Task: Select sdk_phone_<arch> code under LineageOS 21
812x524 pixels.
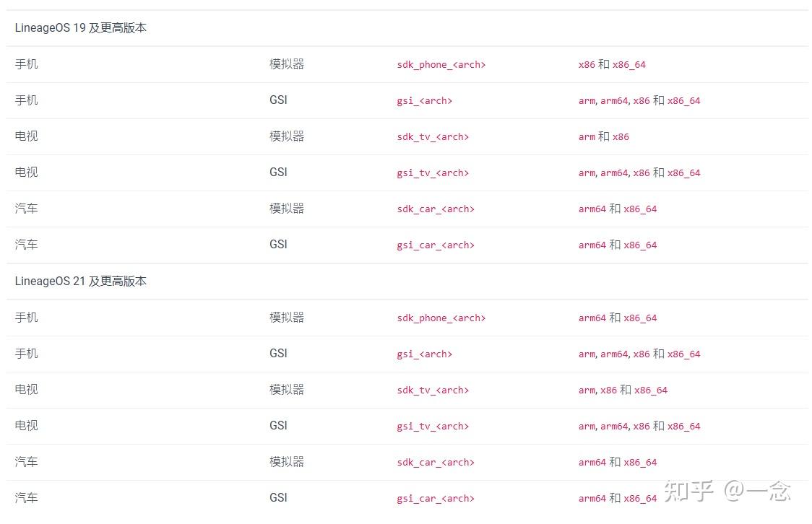Action: 441,318
